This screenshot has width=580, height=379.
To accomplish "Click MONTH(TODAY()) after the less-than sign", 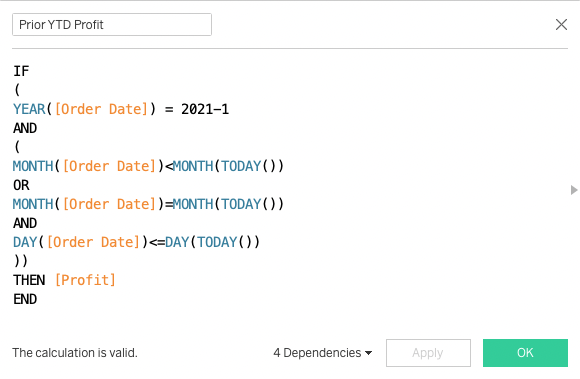I will [228, 166].
